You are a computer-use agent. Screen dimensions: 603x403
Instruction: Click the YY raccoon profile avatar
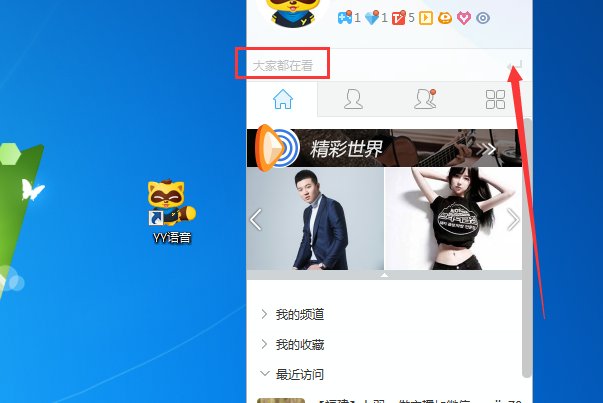coord(291,12)
